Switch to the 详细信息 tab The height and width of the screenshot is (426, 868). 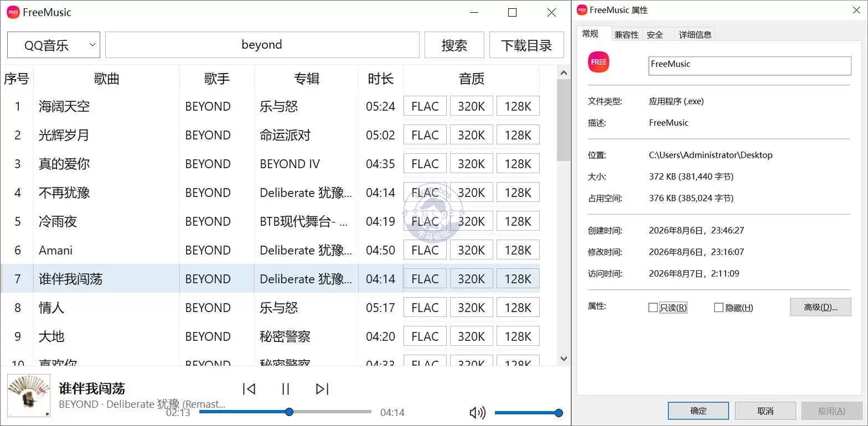(x=695, y=34)
